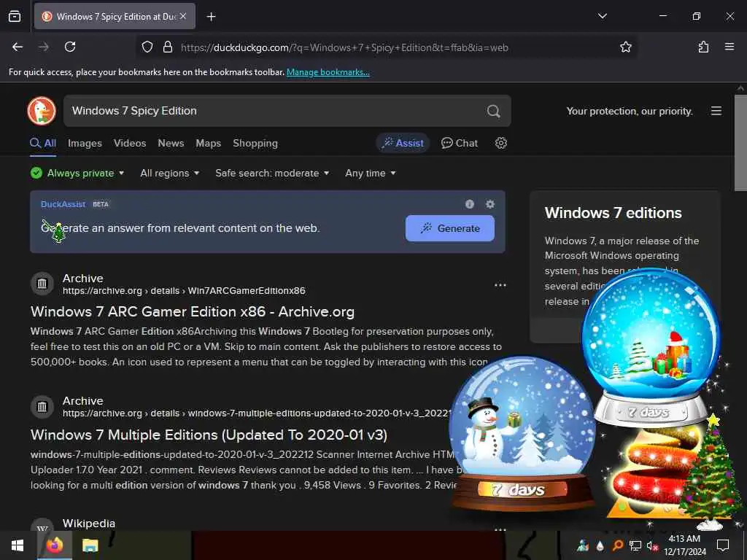The image size is (747, 560).
Task: Click the network tray icon
Action: coord(635,545)
